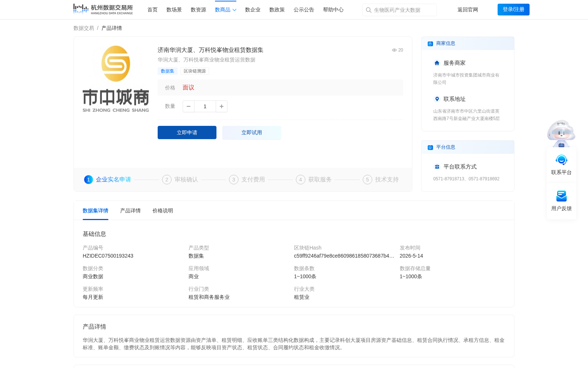Click the truncated blockchain hash c59ff9246af...

(344, 256)
